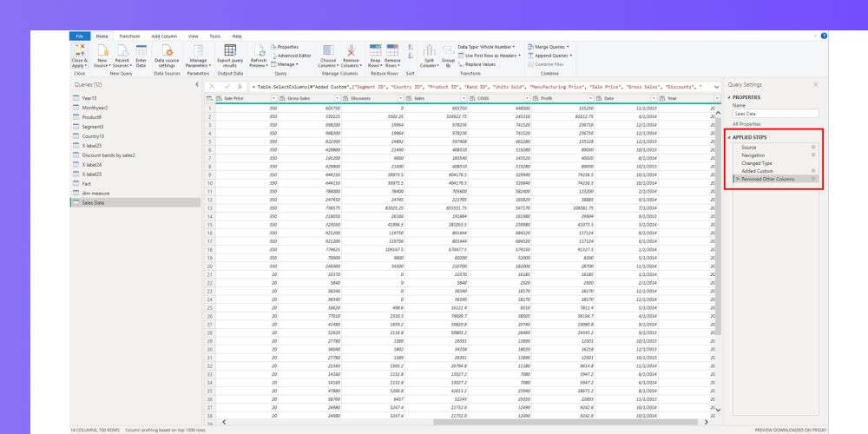The width and height of the screenshot is (868, 434).
Task: Collapse the Queries pane
Action: click(x=197, y=85)
